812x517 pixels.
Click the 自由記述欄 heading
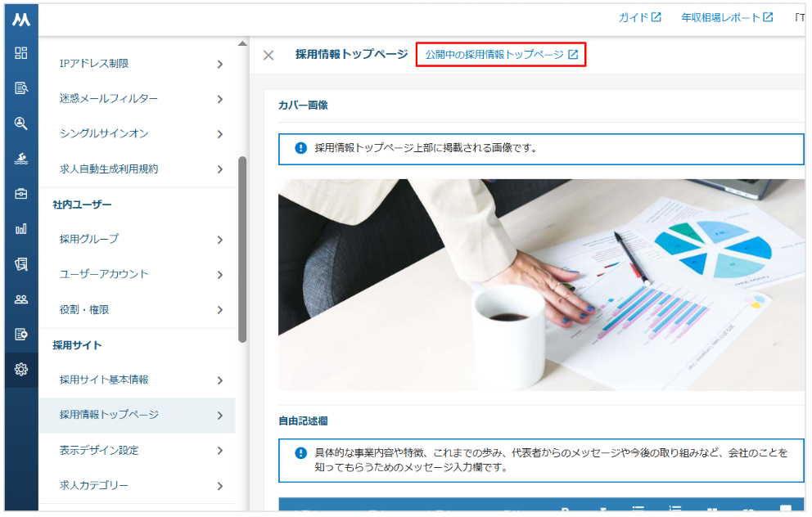pos(304,420)
